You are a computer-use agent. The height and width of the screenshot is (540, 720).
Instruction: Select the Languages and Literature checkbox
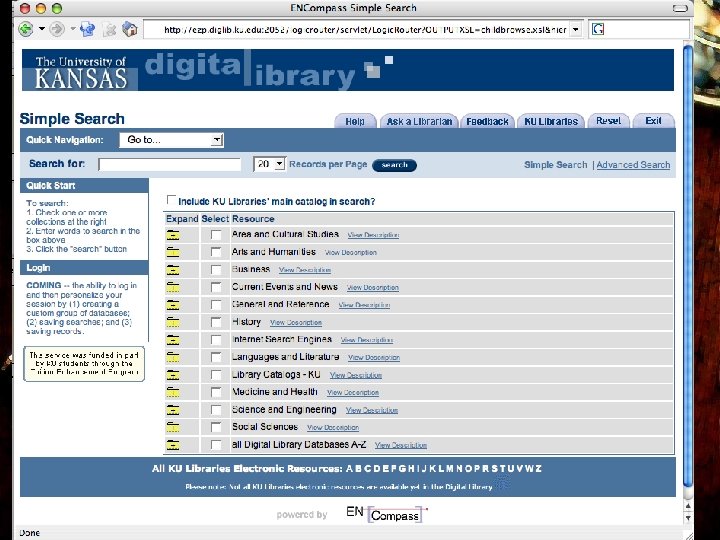pos(216,357)
